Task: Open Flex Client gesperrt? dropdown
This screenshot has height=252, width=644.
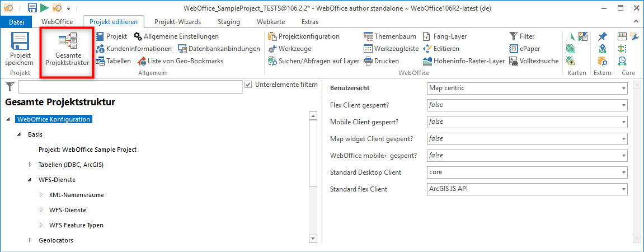Action: tap(528, 105)
